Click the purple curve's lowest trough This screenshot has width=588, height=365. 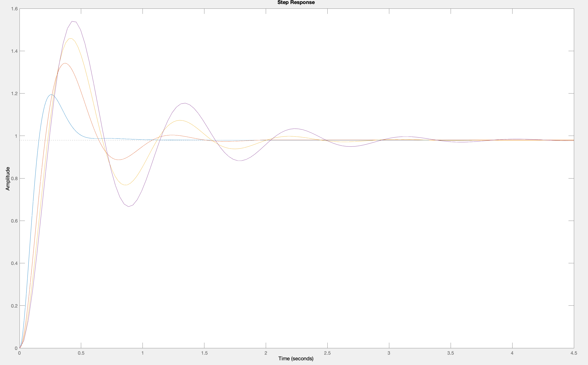coord(128,206)
